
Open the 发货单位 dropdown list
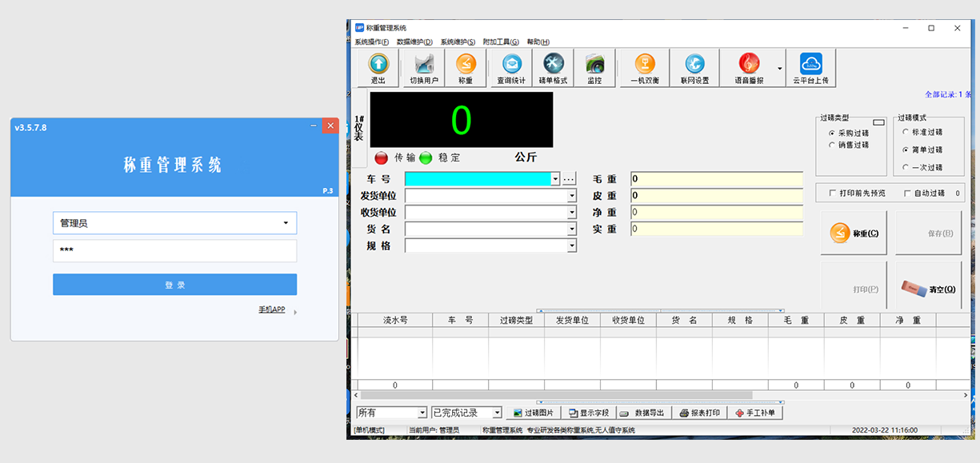pos(571,196)
